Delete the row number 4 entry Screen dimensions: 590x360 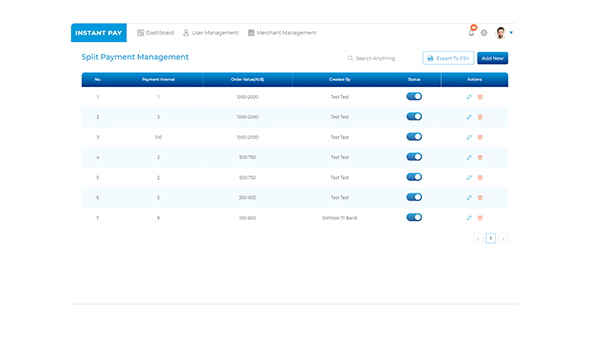(480, 157)
